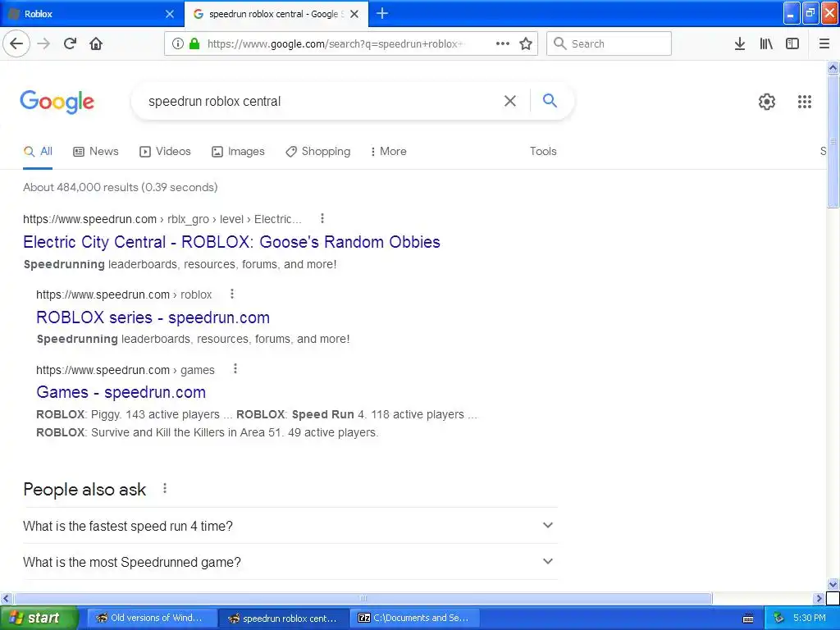Open the Firefox home page icon
The width and height of the screenshot is (840, 630).
click(x=96, y=43)
